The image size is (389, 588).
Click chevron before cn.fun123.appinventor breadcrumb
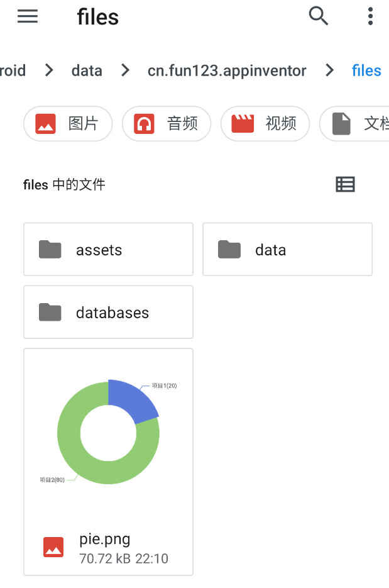point(126,70)
